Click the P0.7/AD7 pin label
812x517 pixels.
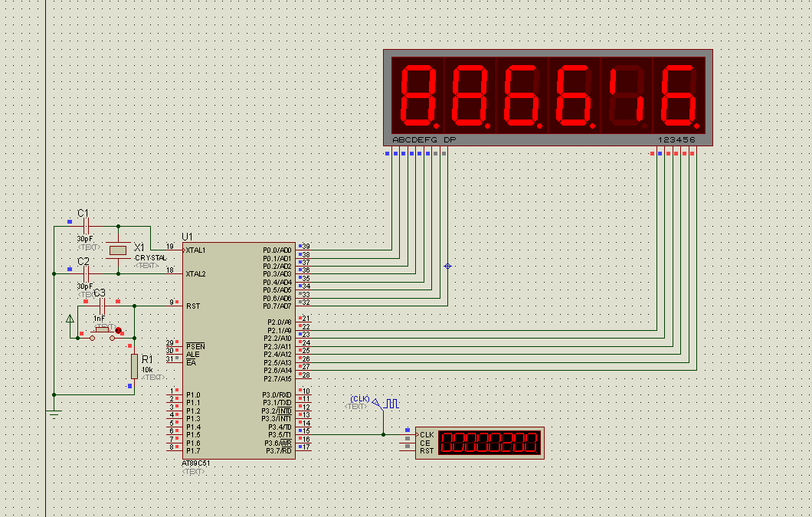tap(277, 306)
